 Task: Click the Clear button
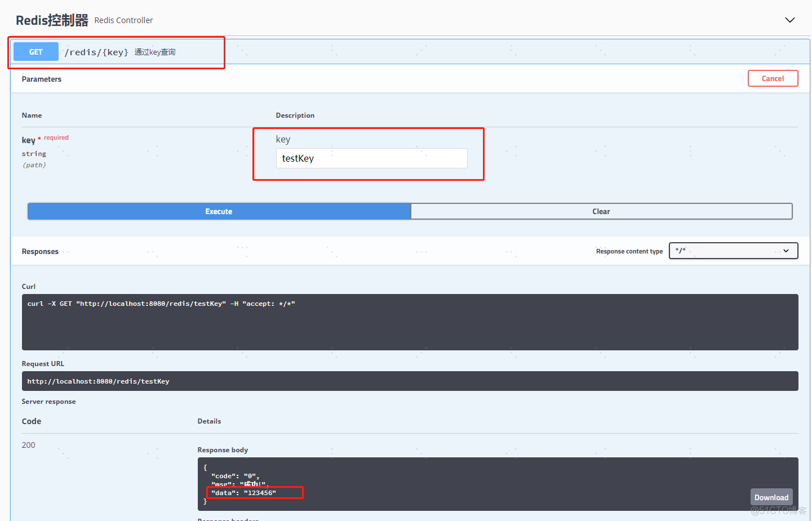(601, 211)
